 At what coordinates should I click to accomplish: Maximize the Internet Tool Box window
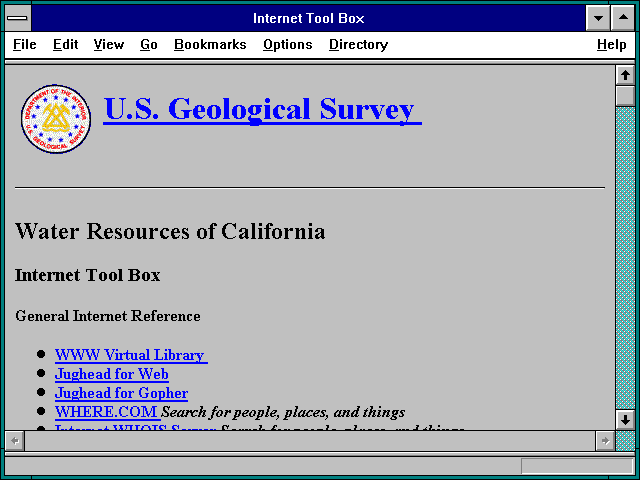click(623, 18)
